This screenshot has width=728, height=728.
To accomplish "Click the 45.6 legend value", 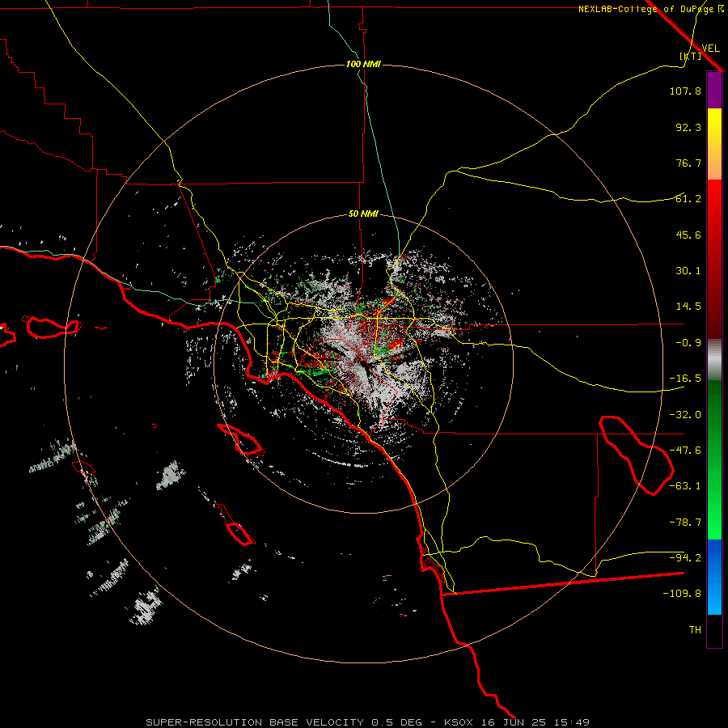I will pyautogui.click(x=688, y=235).
